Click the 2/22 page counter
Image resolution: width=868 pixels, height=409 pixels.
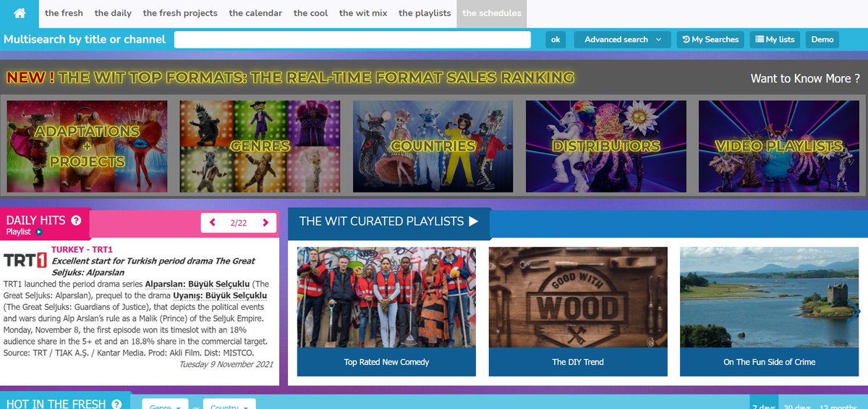point(239,223)
